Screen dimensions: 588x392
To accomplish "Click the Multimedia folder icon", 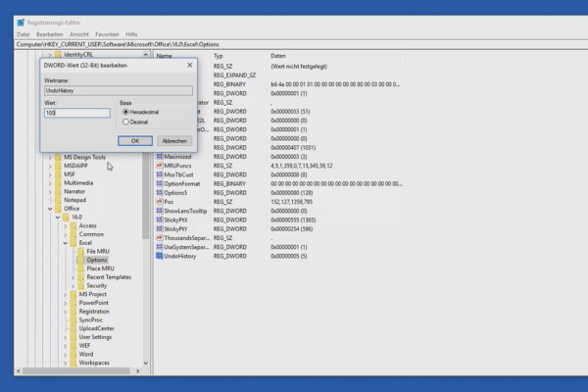I will pyautogui.click(x=58, y=183).
